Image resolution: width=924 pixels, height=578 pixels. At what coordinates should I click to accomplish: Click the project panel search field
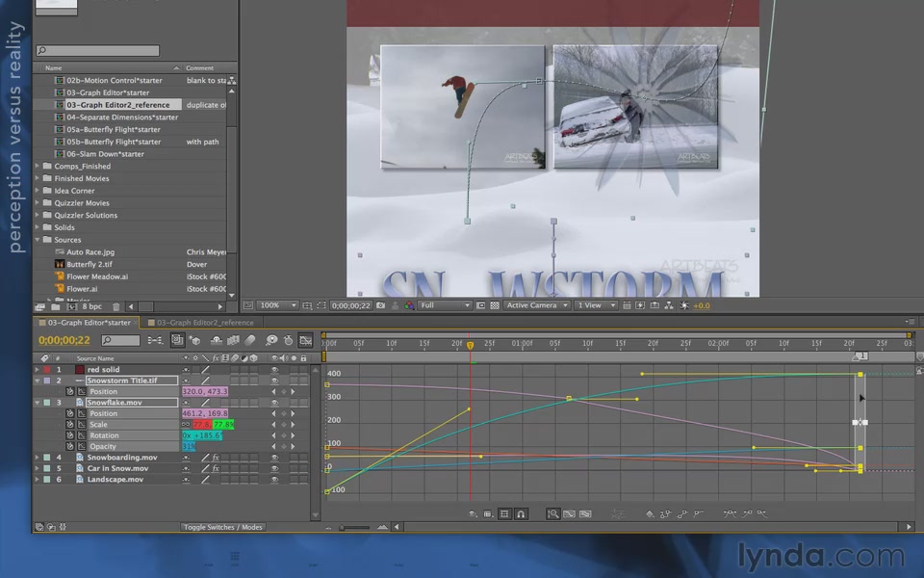point(97,51)
